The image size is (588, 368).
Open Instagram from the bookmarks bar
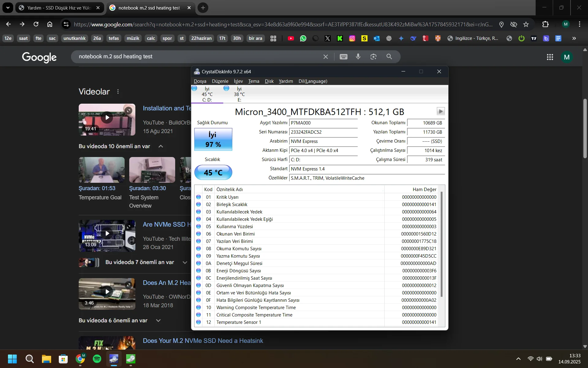(352, 38)
